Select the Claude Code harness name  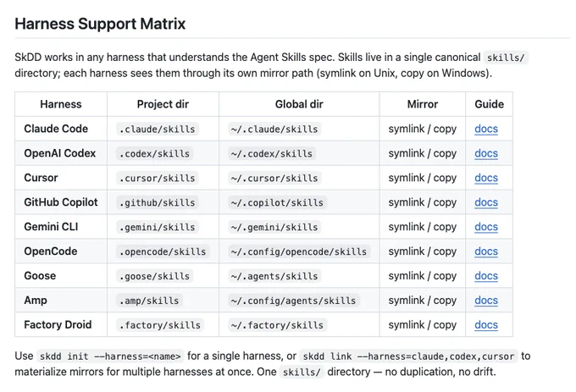click(56, 129)
